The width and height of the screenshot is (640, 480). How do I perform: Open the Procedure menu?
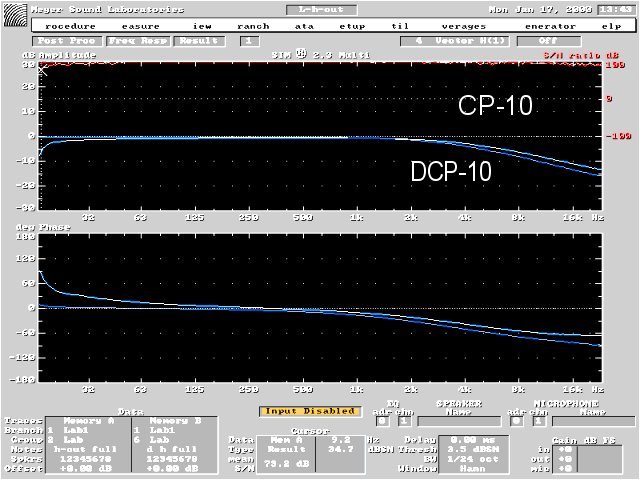pos(70,27)
